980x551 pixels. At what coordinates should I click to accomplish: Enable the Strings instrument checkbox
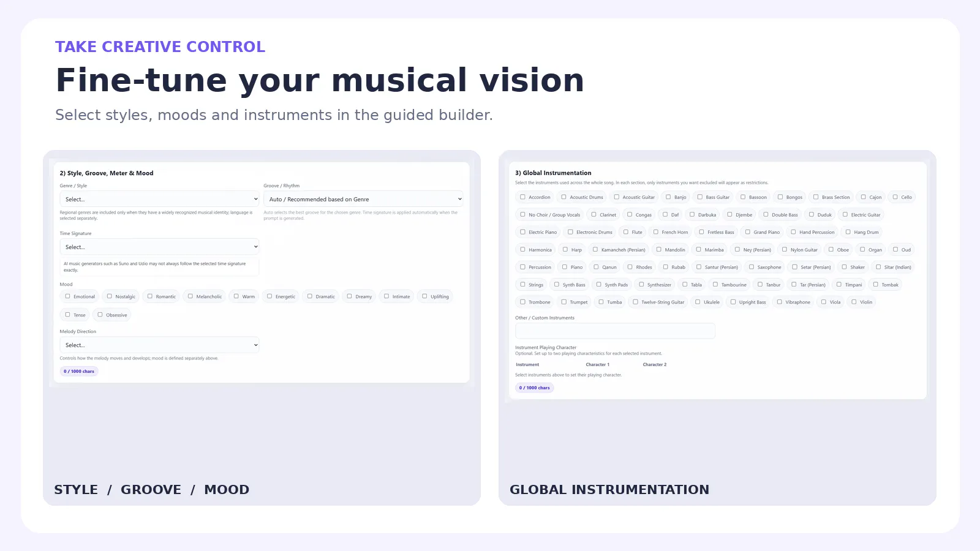523,284
